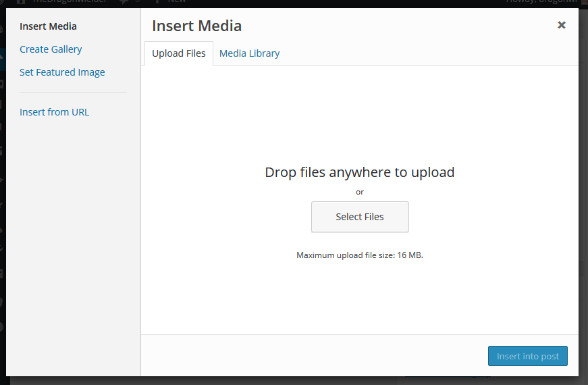Click the Insert into post button
The image size is (588, 385).
pyautogui.click(x=527, y=356)
